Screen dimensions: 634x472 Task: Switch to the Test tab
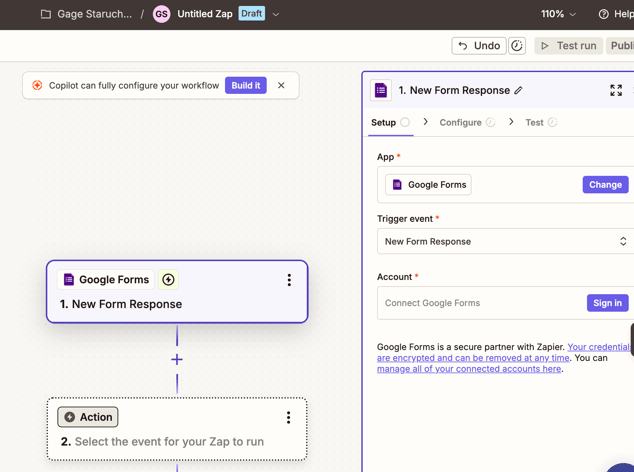535,122
